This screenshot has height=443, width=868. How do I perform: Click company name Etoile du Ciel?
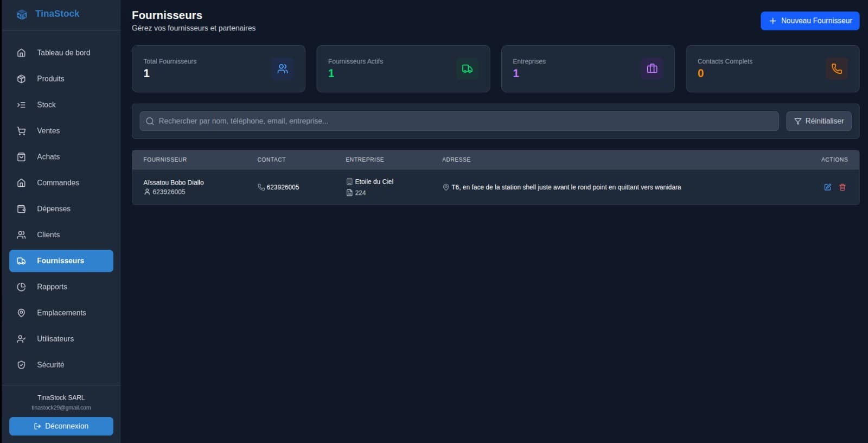click(374, 182)
